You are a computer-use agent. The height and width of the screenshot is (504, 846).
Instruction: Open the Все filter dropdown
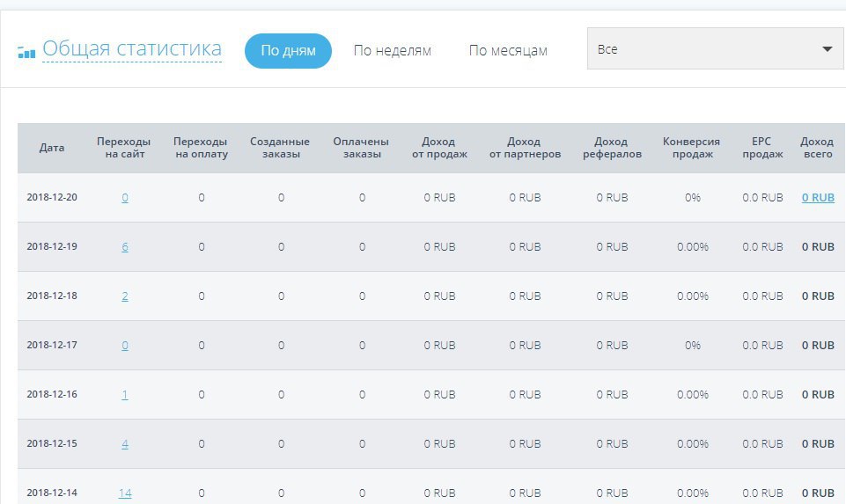[x=716, y=49]
